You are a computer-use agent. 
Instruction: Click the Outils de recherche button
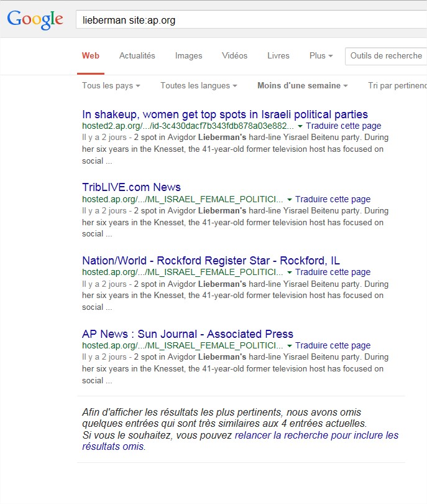coord(386,56)
